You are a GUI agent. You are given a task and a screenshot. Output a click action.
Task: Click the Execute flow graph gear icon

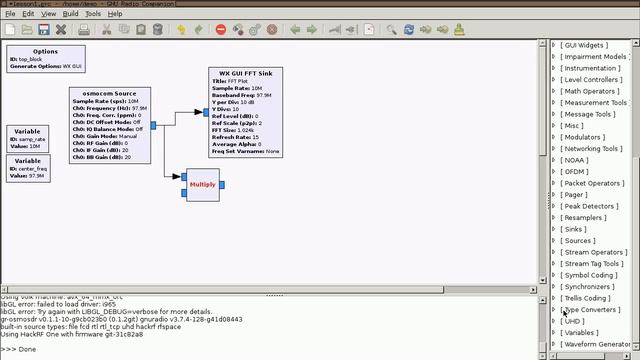click(x=255, y=29)
